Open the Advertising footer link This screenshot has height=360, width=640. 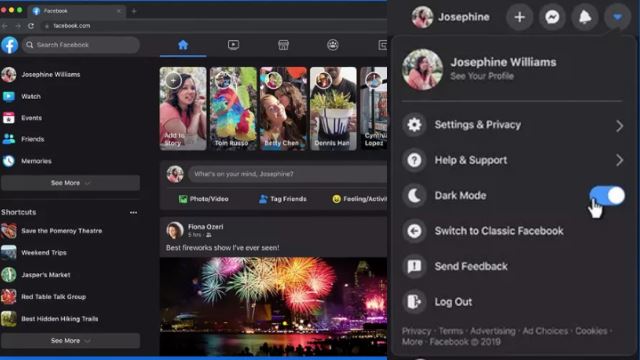point(493,331)
